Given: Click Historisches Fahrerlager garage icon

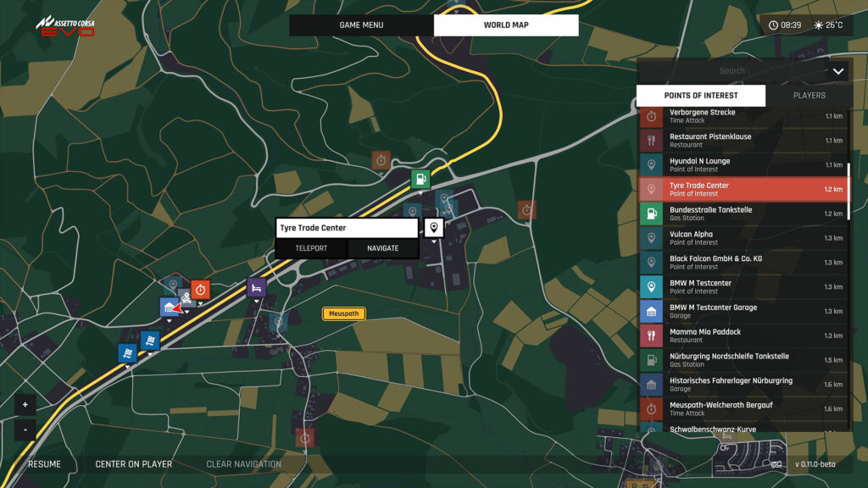Looking at the screenshot, I should click(x=651, y=384).
